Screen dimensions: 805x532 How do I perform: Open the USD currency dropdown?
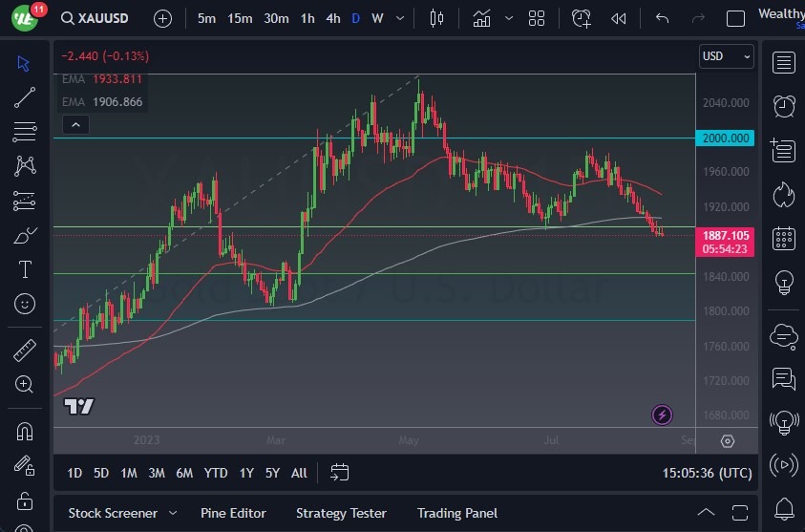[x=726, y=56]
